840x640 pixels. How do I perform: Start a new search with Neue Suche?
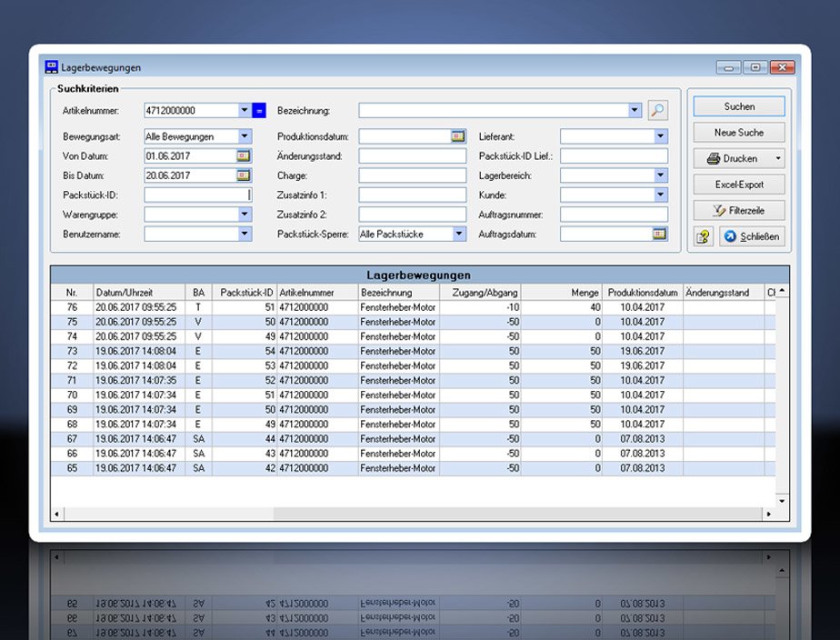click(738, 133)
